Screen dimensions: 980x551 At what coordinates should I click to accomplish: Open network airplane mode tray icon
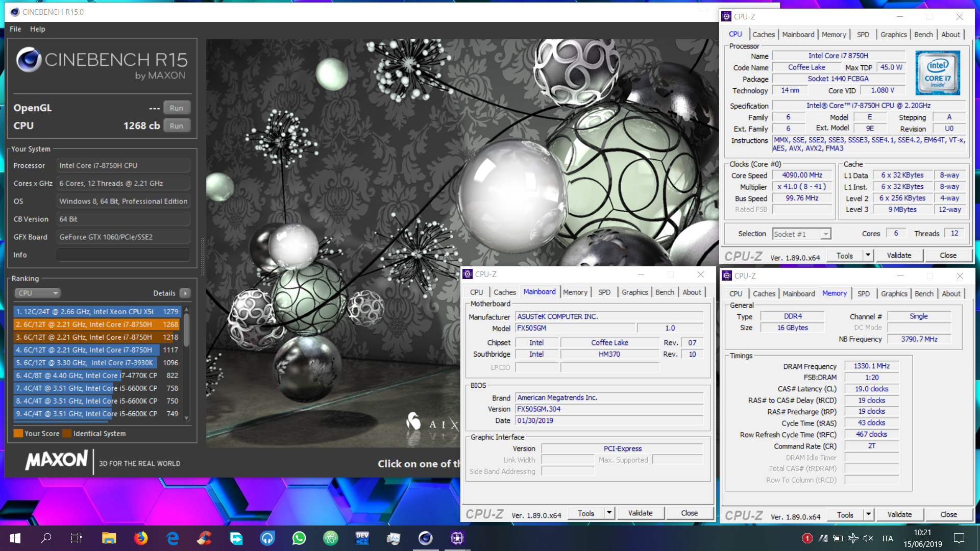(x=853, y=538)
